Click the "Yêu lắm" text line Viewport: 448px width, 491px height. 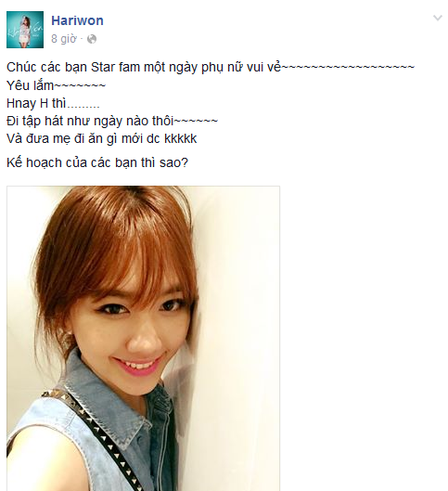(56, 85)
